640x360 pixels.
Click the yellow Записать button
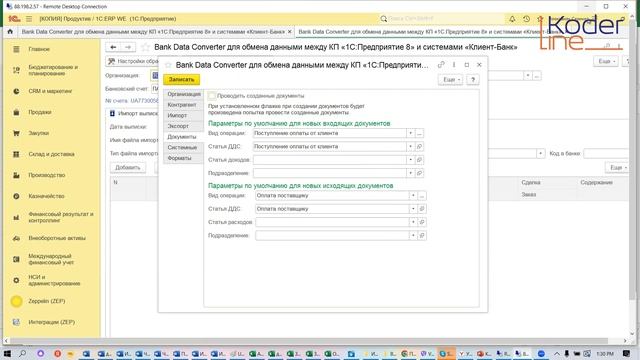(x=182, y=80)
